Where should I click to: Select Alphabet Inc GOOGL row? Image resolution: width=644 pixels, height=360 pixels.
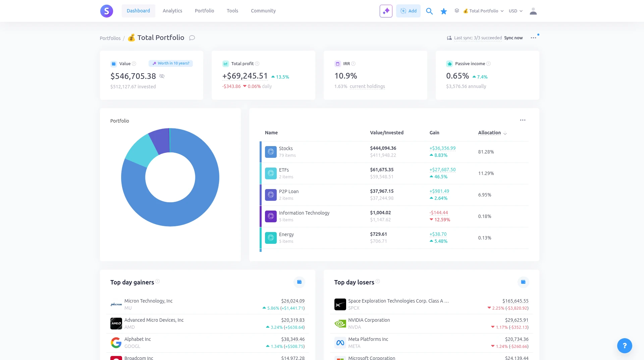coord(208,343)
